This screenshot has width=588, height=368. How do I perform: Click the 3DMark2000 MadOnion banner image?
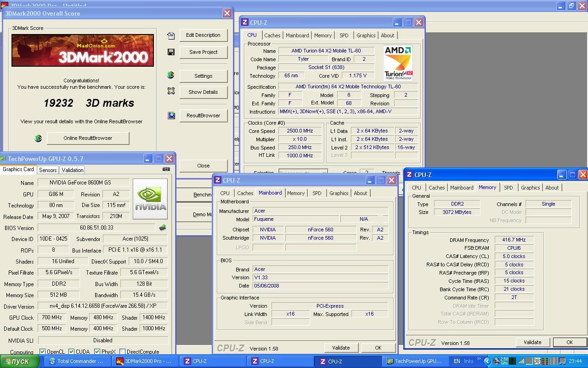pos(83,50)
